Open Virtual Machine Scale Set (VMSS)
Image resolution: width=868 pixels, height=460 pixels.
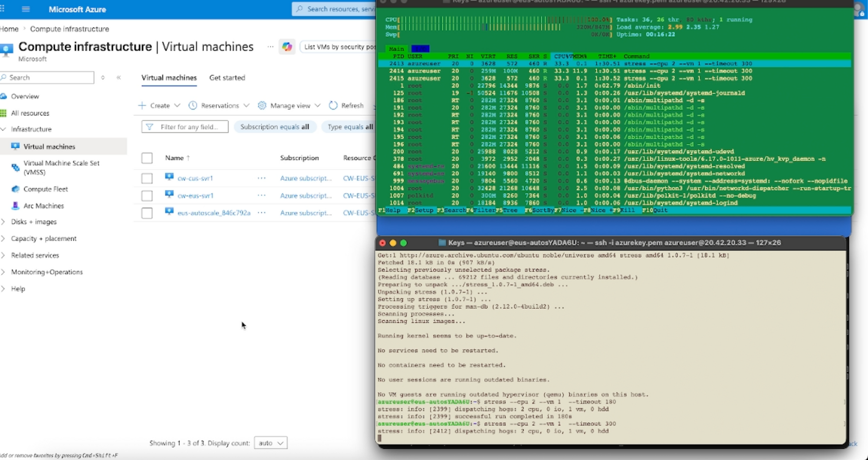(61, 167)
